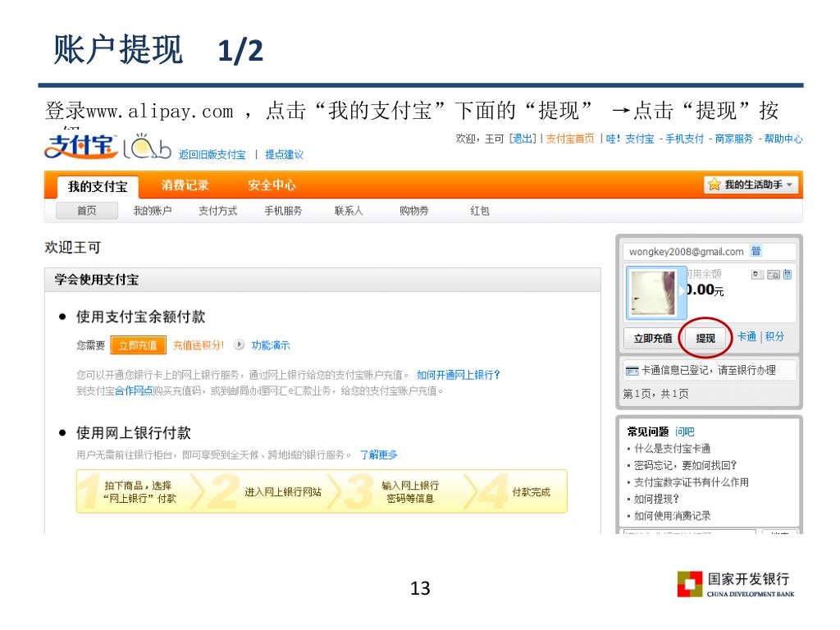Click 第1页，共1页 page indicator
The width and height of the screenshot is (840, 630).
655,394
